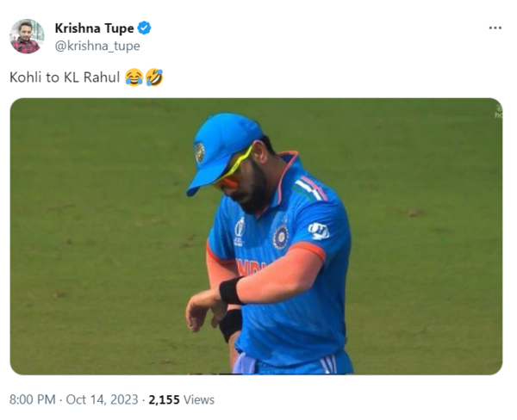Viewport: 517px width, 420px height.
Task: Click the sponsor logo on the jersey sleeve
Action: click(x=319, y=230)
